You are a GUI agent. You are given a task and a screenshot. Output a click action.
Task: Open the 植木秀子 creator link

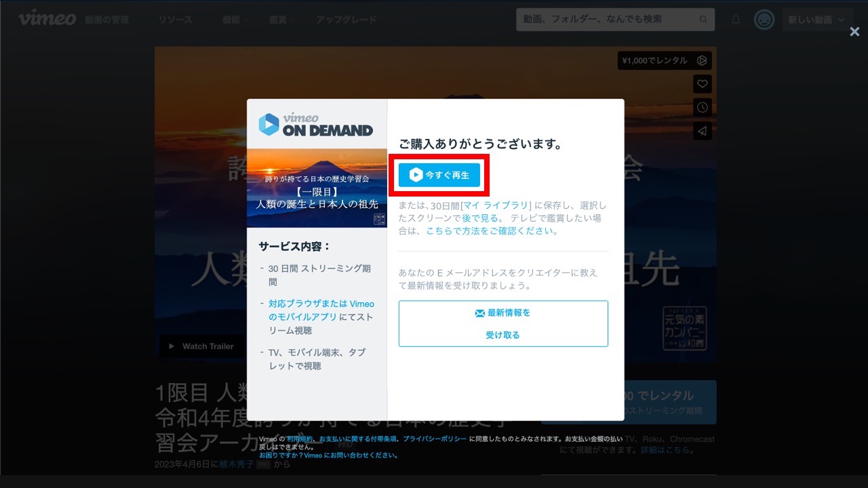[x=237, y=464]
